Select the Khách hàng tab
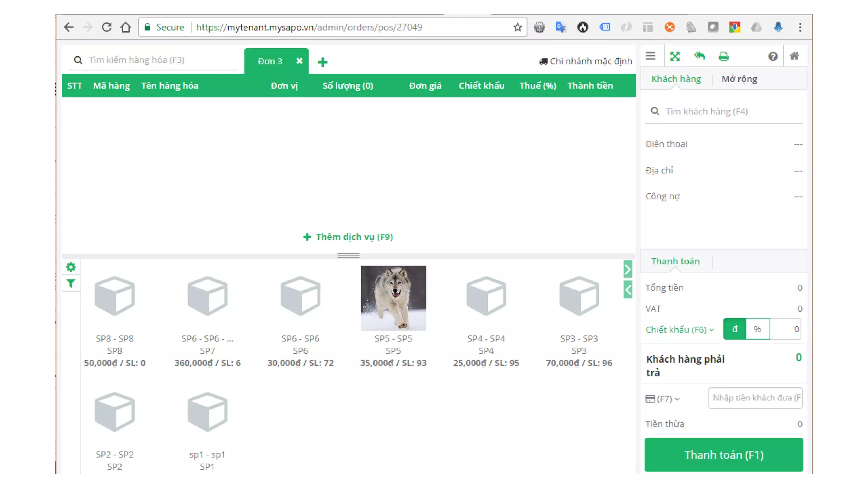The image size is (868, 488). coord(676,79)
